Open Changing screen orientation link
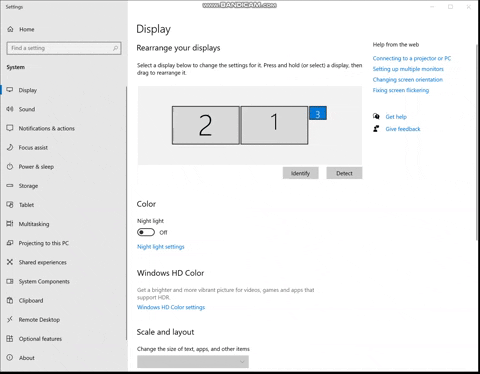Image resolution: width=480 pixels, height=374 pixels. [x=408, y=80]
